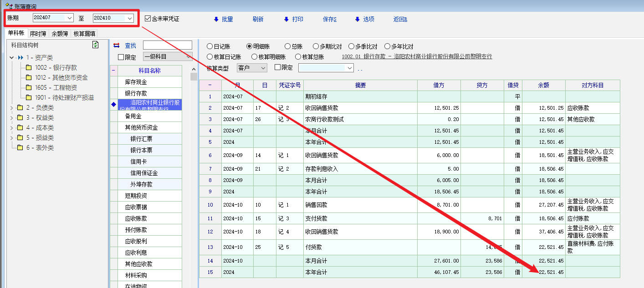Switch to the 余额簿 tab
644x288 pixels.
[60, 33]
